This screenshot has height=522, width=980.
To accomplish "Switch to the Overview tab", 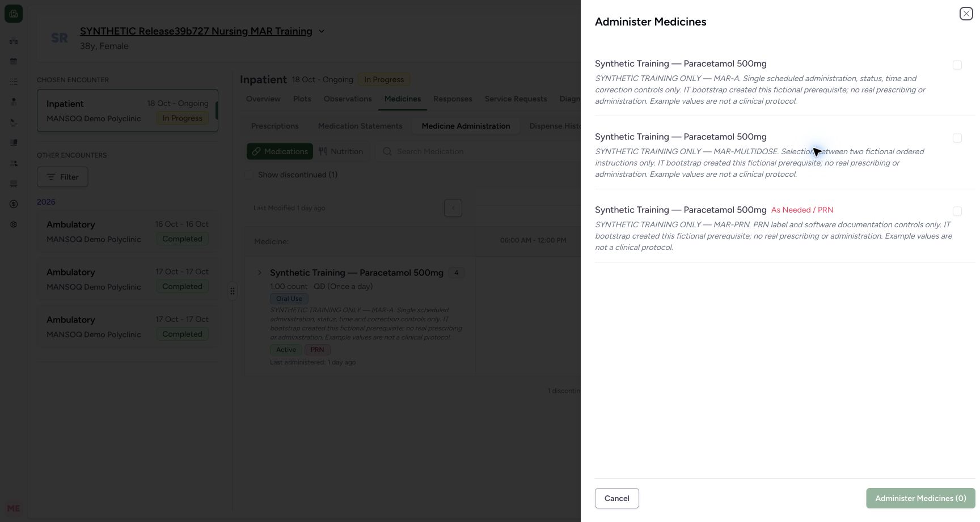I will coord(263,99).
